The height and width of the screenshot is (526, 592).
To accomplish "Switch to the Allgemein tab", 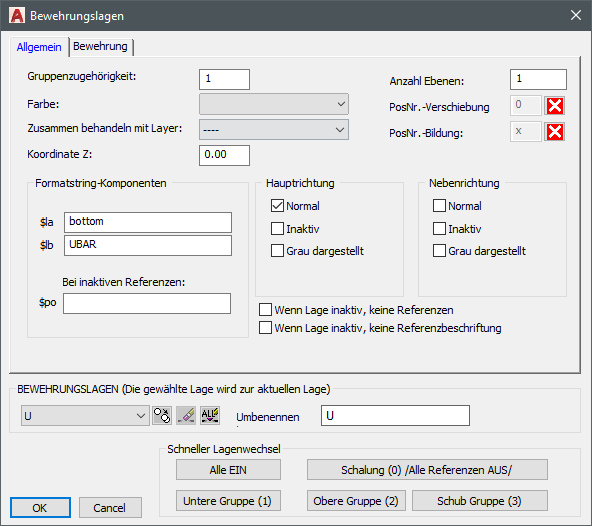I will pyautogui.click(x=39, y=47).
